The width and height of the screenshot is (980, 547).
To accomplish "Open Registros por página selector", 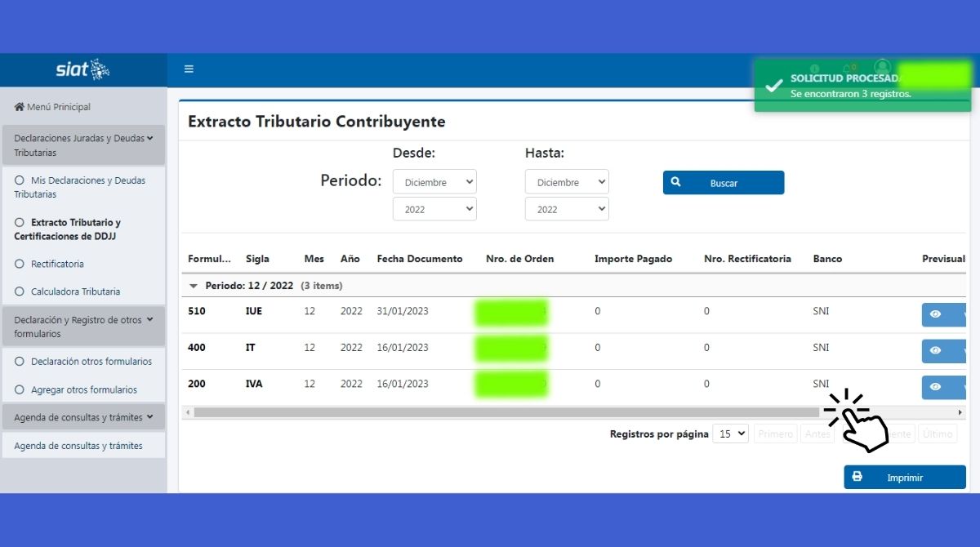I will click(730, 434).
